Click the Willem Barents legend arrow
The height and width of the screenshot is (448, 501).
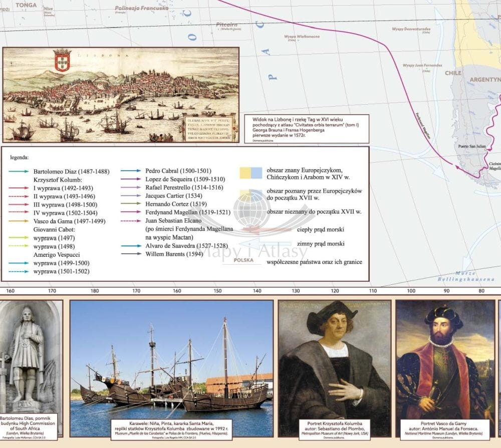[x=131, y=254]
